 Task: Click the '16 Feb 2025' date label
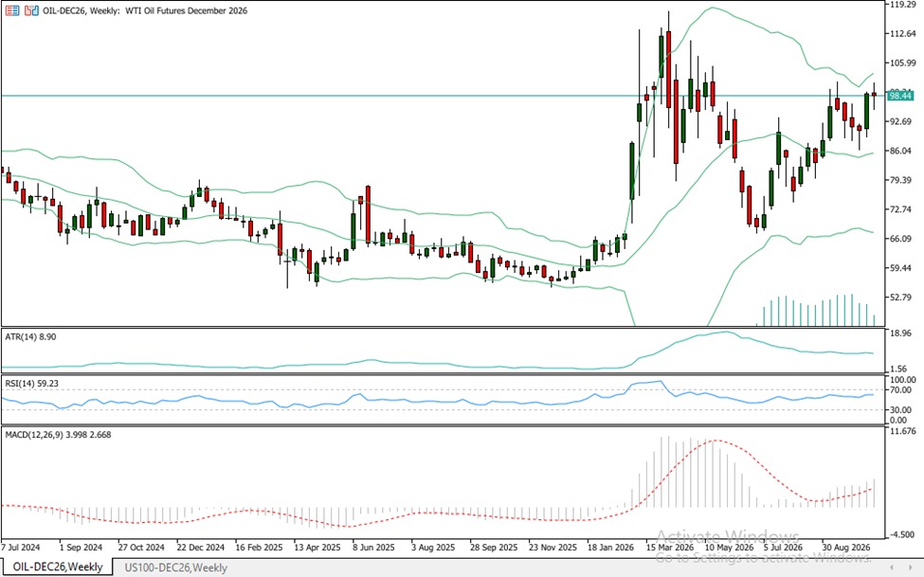pos(259,547)
